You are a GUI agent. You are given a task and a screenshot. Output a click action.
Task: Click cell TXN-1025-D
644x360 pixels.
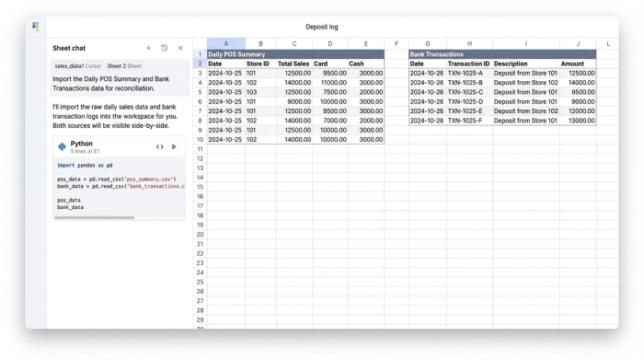point(469,101)
